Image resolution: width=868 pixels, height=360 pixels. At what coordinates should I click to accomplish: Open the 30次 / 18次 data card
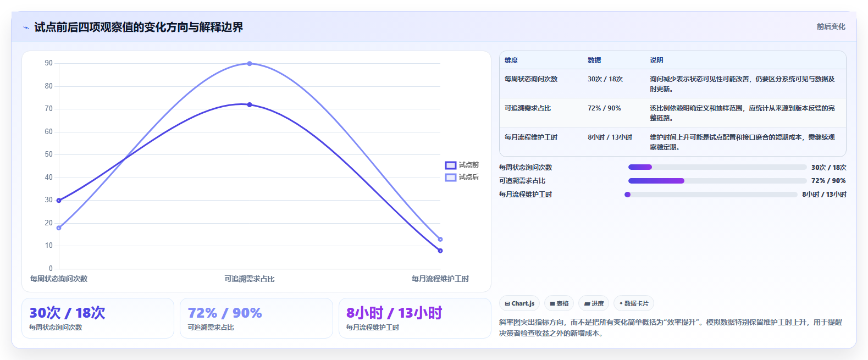pyautogui.click(x=98, y=318)
